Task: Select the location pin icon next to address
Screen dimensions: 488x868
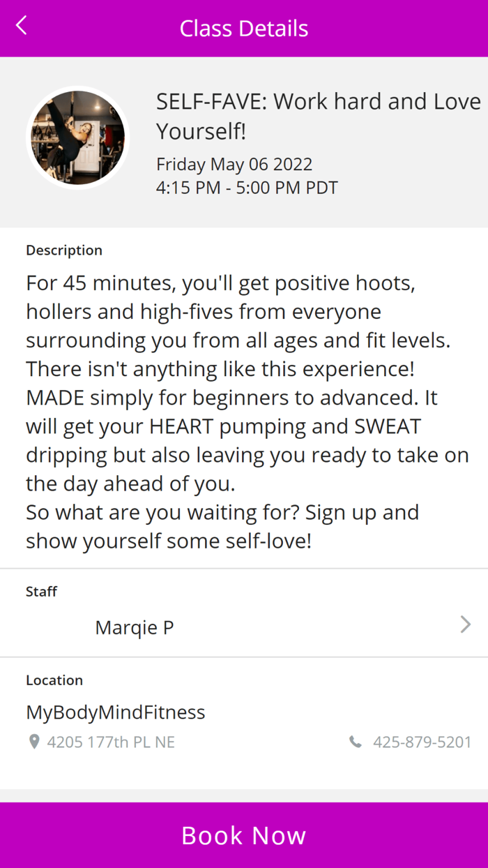Action: [x=33, y=742]
